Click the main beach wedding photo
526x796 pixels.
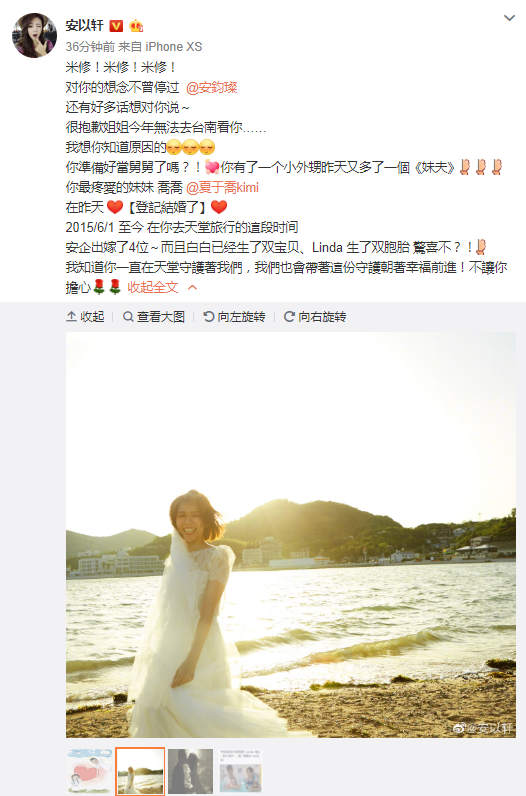pos(291,535)
